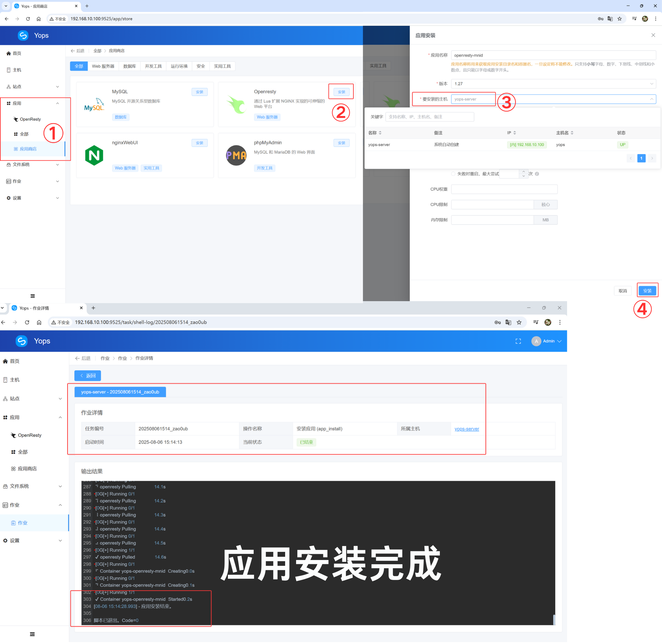
Task: Switch to the 数据库 tab
Action: tap(129, 66)
